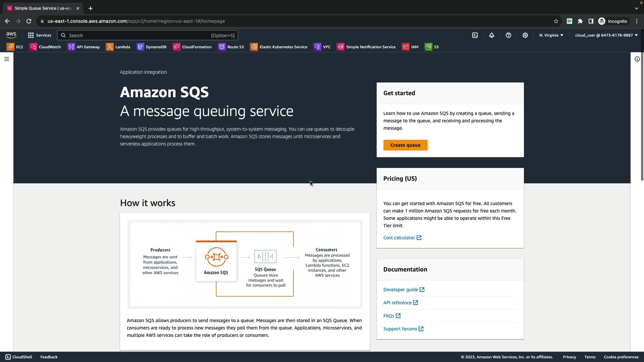Viewport: 644px width, 362px height.
Task: Expand the cloud_user account menu
Action: click(606, 35)
